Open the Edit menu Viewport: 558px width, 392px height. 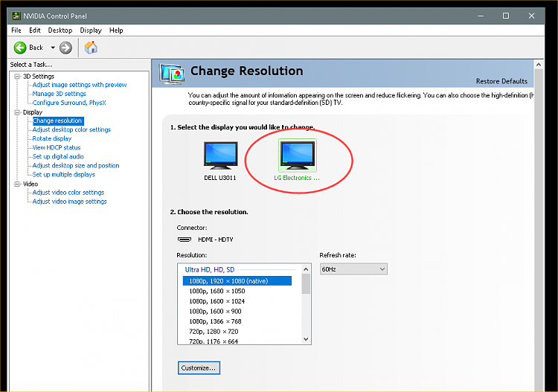pyautogui.click(x=34, y=30)
